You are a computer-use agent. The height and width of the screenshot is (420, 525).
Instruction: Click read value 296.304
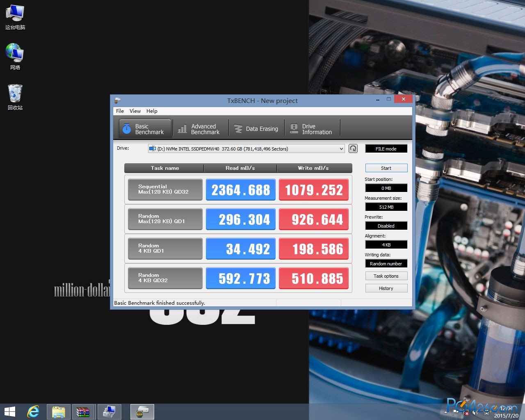(240, 219)
